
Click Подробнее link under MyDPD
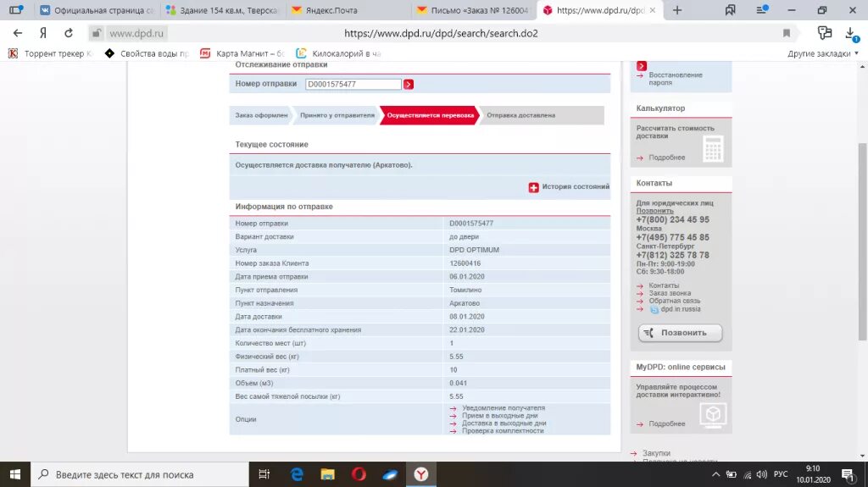tap(666, 424)
